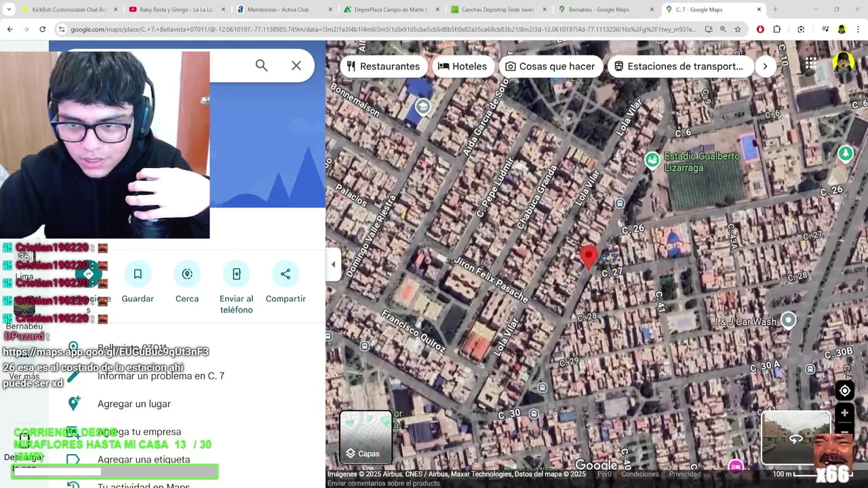Open the Privacidad footer link
This screenshot has width=868, height=488.
(x=685, y=474)
